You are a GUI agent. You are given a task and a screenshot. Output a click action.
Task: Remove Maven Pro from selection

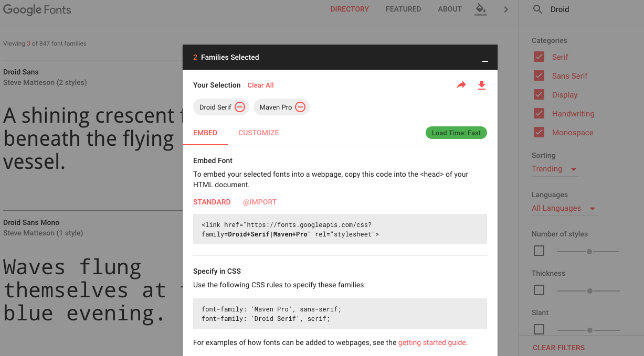(x=300, y=107)
